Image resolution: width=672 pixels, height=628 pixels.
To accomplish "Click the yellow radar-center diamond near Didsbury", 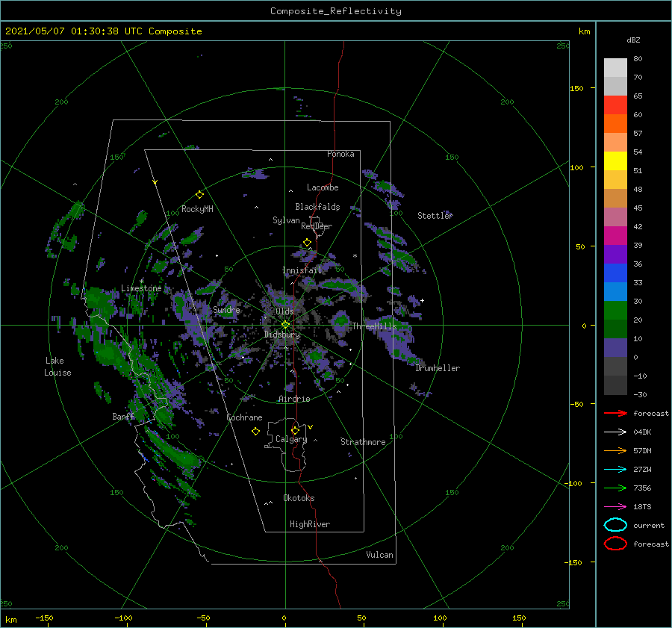I will [285, 325].
